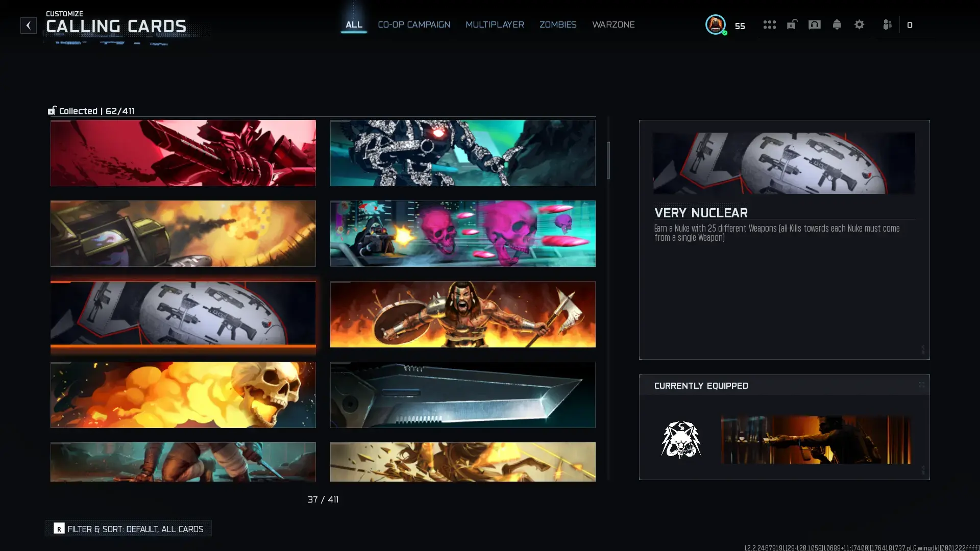980x551 pixels.
Task: Switch to the ZOMBIES tab
Action: pos(558,24)
